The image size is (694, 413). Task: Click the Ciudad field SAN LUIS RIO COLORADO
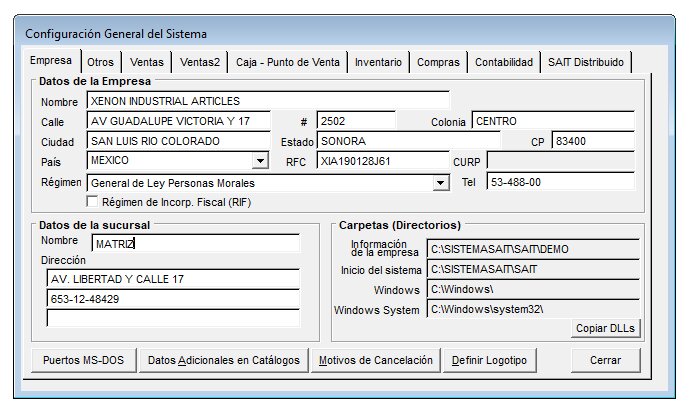click(178, 141)
